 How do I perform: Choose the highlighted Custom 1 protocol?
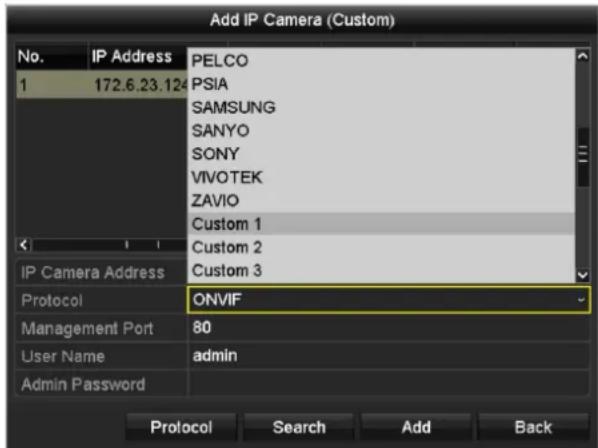click(381, 224)
